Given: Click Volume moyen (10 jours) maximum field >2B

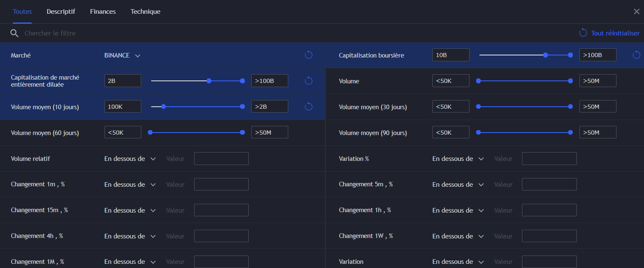Looking at the screenshot, I should click(270, 107).
